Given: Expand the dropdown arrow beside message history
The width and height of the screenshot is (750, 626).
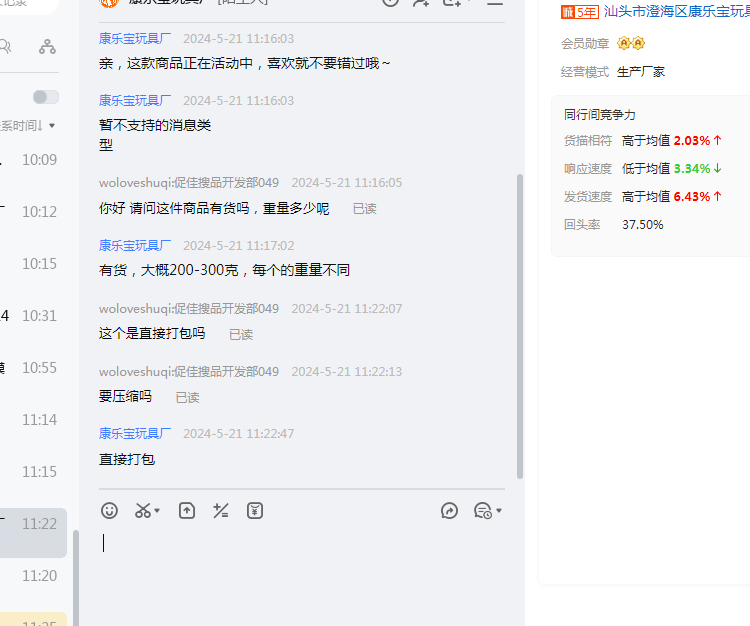Looking at the screenshot, I should [x=499, y=511].
